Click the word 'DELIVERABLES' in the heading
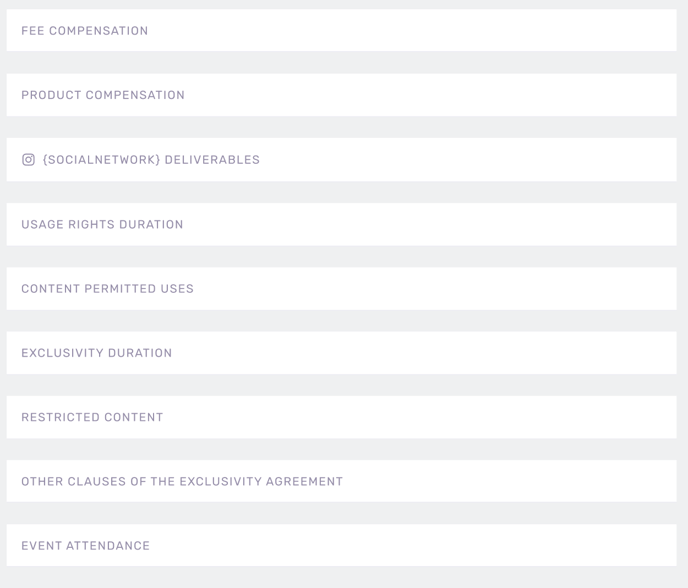The height and width of the screenshot is (588, 688). (212, 160)
